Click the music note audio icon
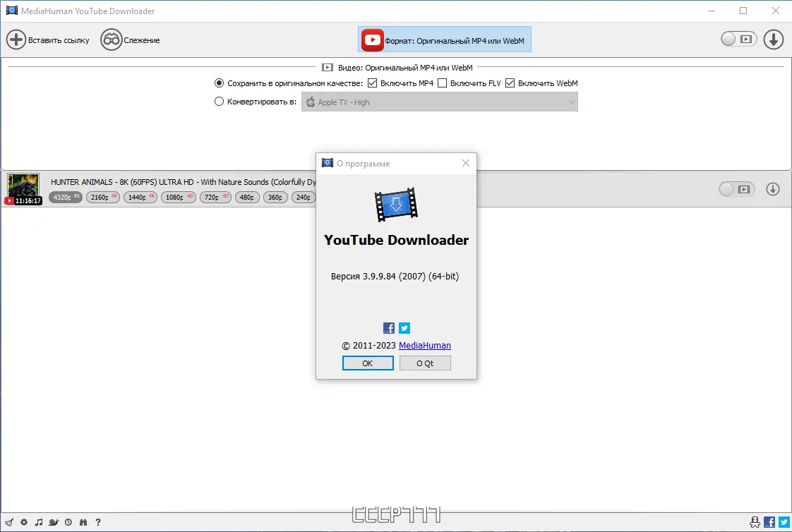792x532 pixels. [38, 522]
